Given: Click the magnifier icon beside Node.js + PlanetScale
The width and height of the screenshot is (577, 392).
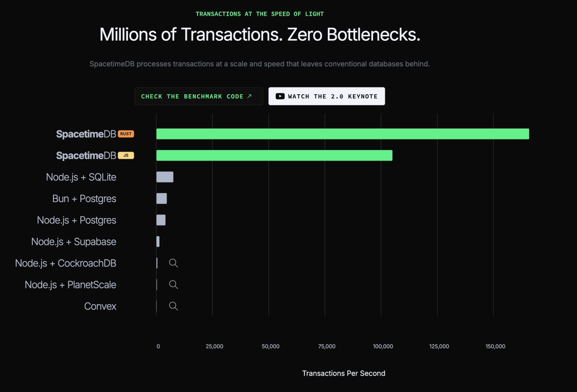Looking at the screenshot, I should pos(174,284).
